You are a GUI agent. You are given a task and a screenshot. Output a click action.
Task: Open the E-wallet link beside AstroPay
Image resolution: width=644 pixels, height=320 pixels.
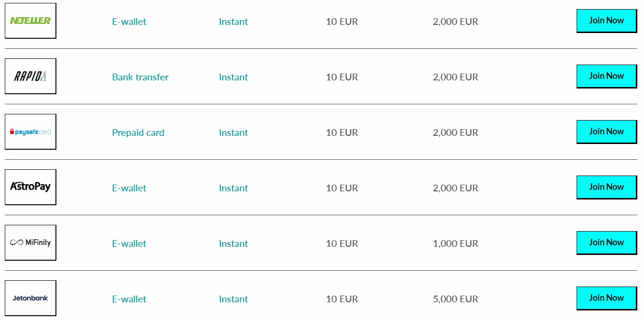point(129,188)
